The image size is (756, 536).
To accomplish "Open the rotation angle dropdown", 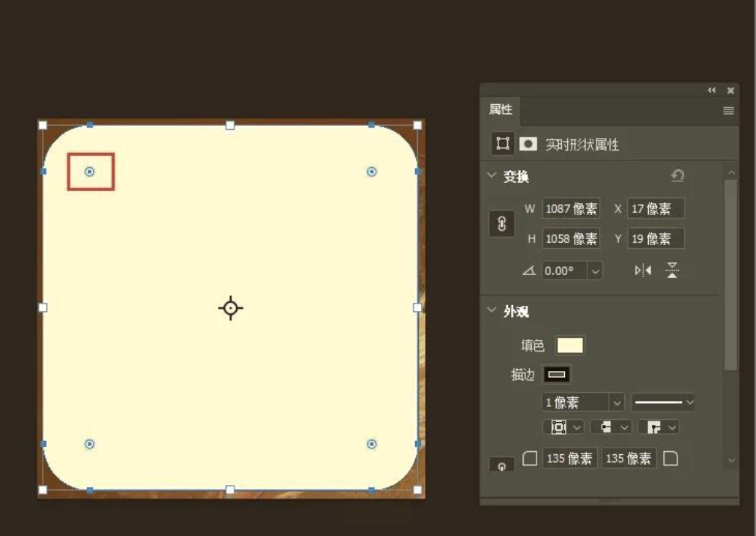I will pyautogui.click(x=596, y=271).
